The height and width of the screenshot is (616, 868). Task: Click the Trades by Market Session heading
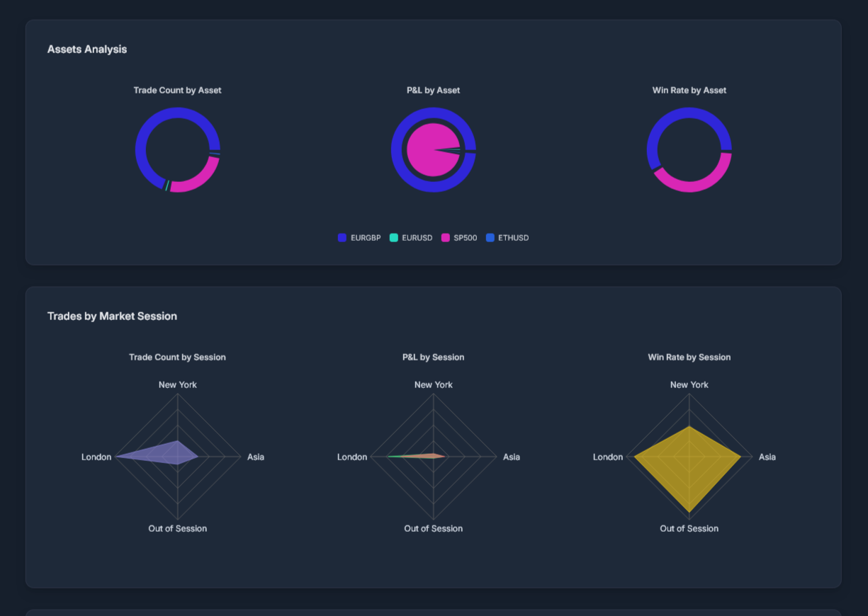point(112,316)
